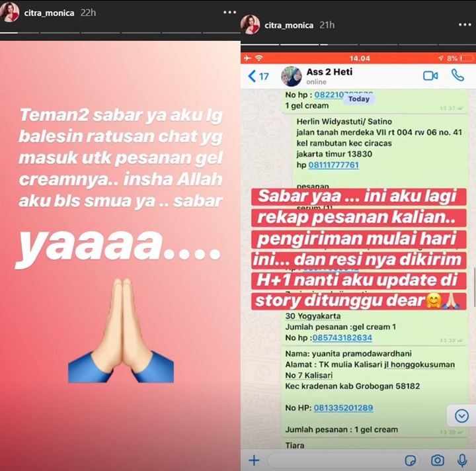Viewport: 476px width, 471px height.
Task: Tap phone number 081335201289 link
Action: [x=343, y=408]
